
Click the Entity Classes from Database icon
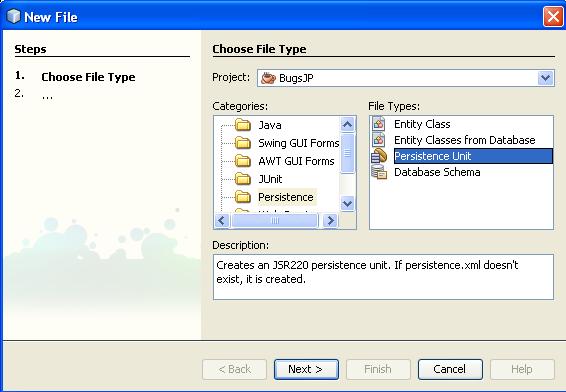coord(379,140)
